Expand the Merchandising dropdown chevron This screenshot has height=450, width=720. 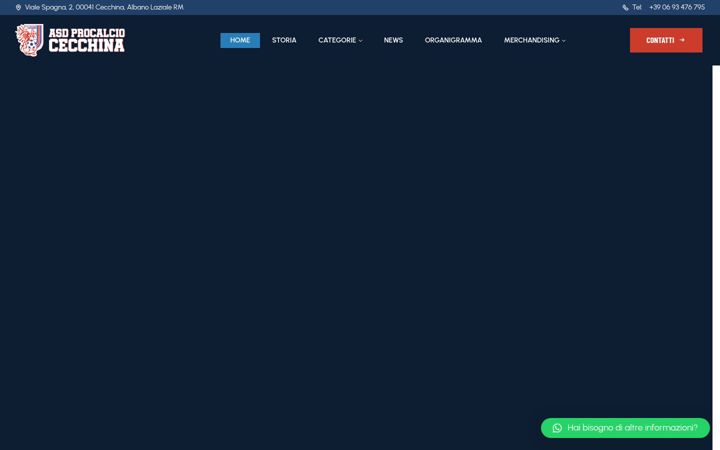(x=564, y=41)
